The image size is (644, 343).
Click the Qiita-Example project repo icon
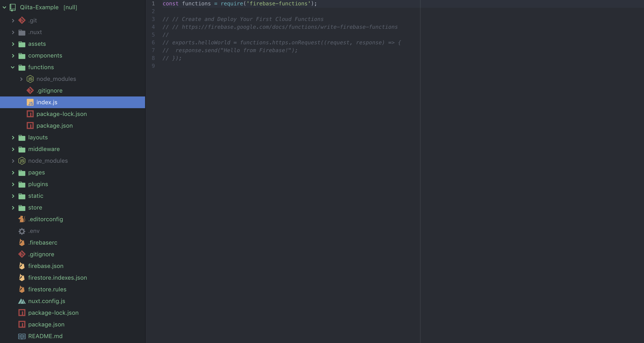tap(12, 8)
